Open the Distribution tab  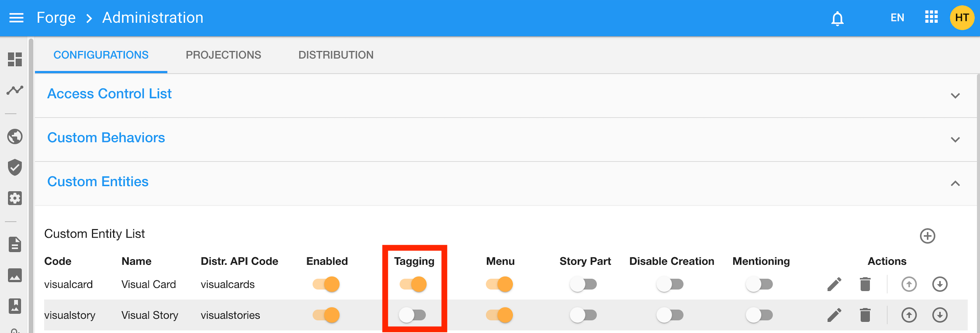point(336,55)
